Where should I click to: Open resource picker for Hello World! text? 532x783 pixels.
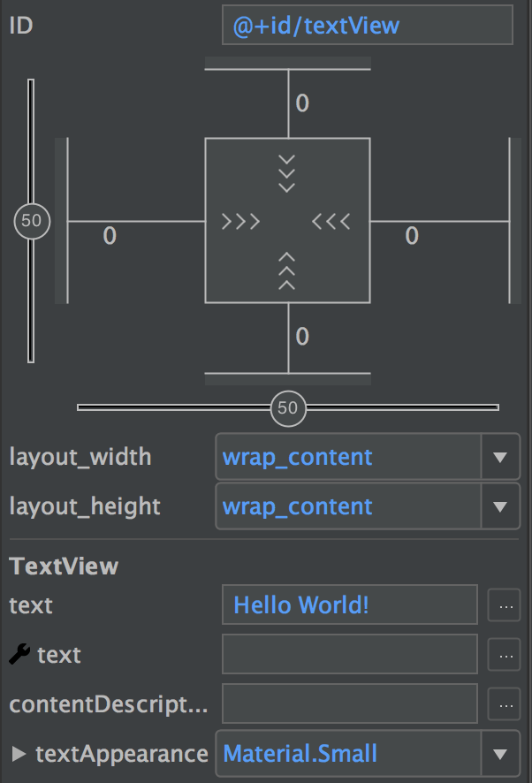pyautogui.click(x=504, y=605)
